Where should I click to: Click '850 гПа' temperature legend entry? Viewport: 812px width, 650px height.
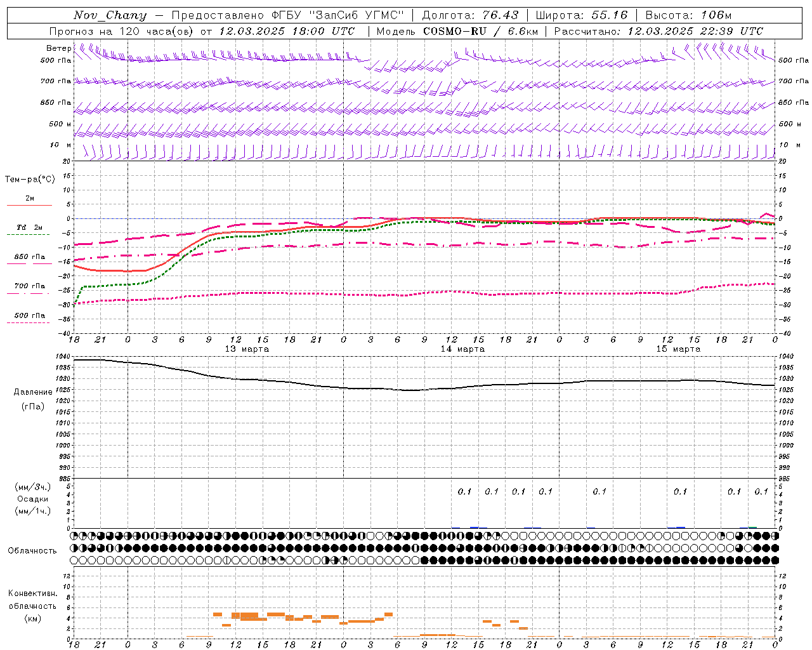point(30,257)
